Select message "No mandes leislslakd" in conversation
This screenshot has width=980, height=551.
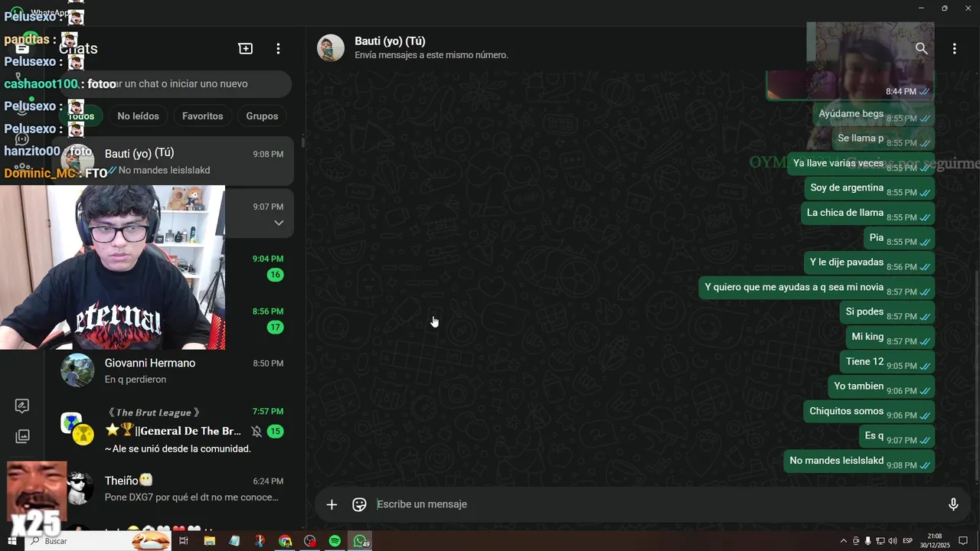coord(859,461)
